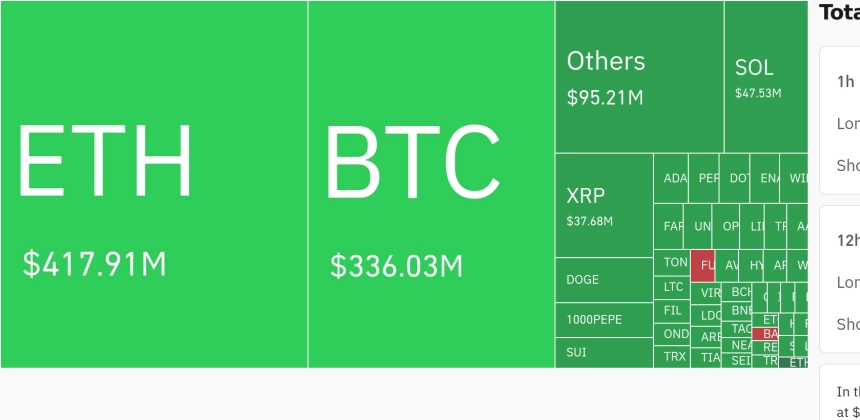
Task: Select the LTC tile
Action: (x=672, y=287)
